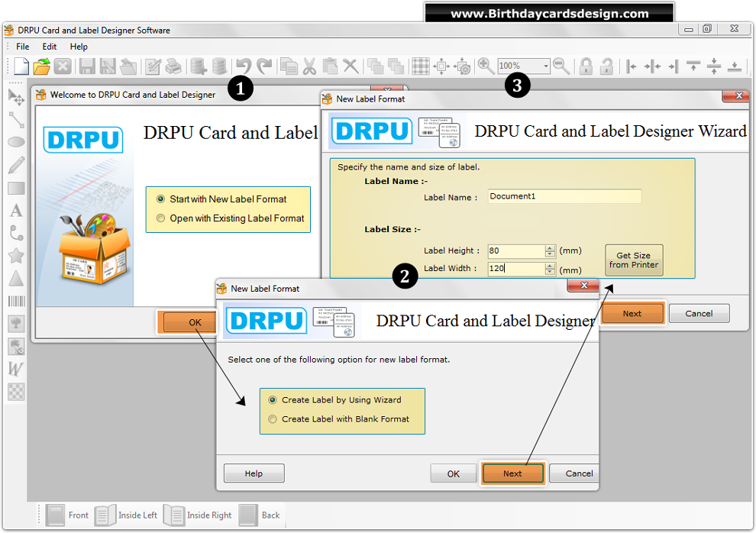Select the Pencil tool
Viewport: 756px width, 533px height.
coord(16,165)
